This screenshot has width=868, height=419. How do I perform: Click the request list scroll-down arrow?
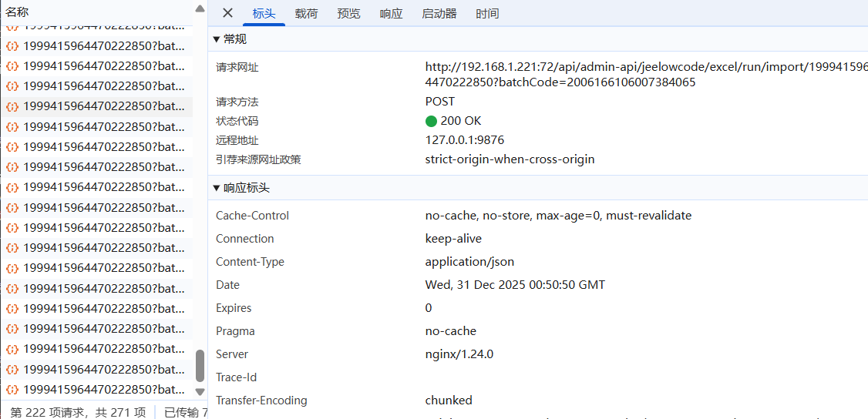click(200, 392)
